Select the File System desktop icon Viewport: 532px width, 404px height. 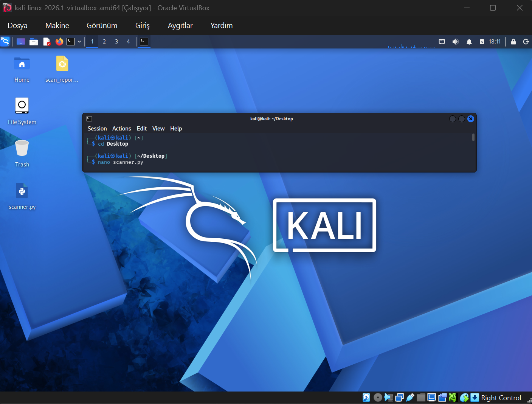pyautogui.click(x=22, y=112)
